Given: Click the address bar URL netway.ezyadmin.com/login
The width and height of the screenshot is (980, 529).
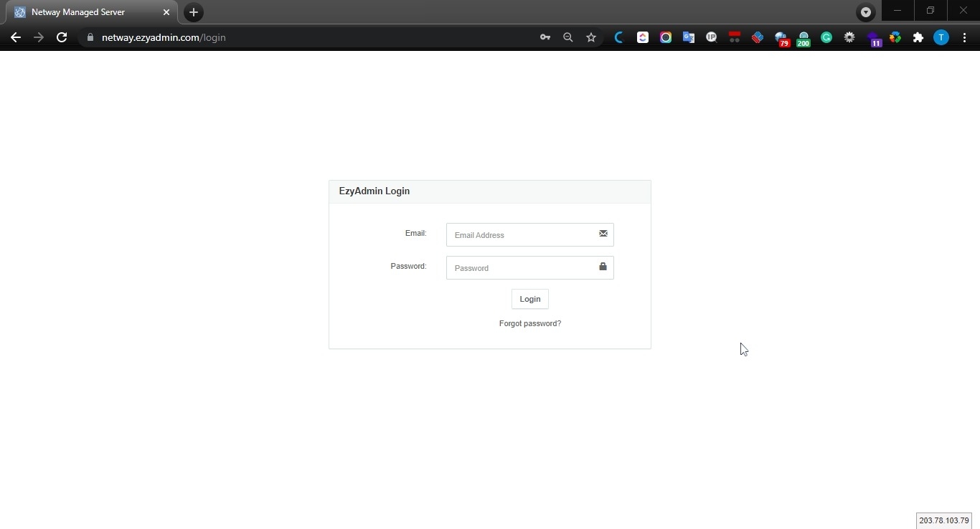Looking at the screenshot, I should coord(164,37).
